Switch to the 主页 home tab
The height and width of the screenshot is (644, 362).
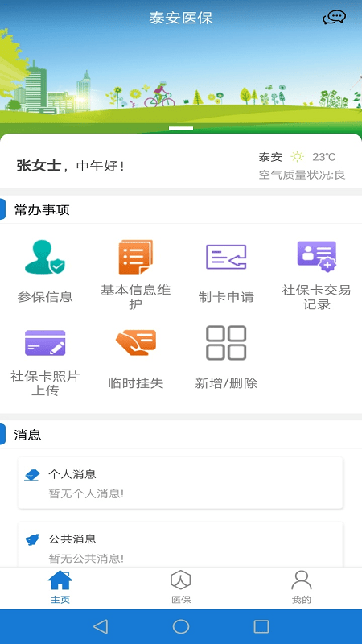(60, 588)
